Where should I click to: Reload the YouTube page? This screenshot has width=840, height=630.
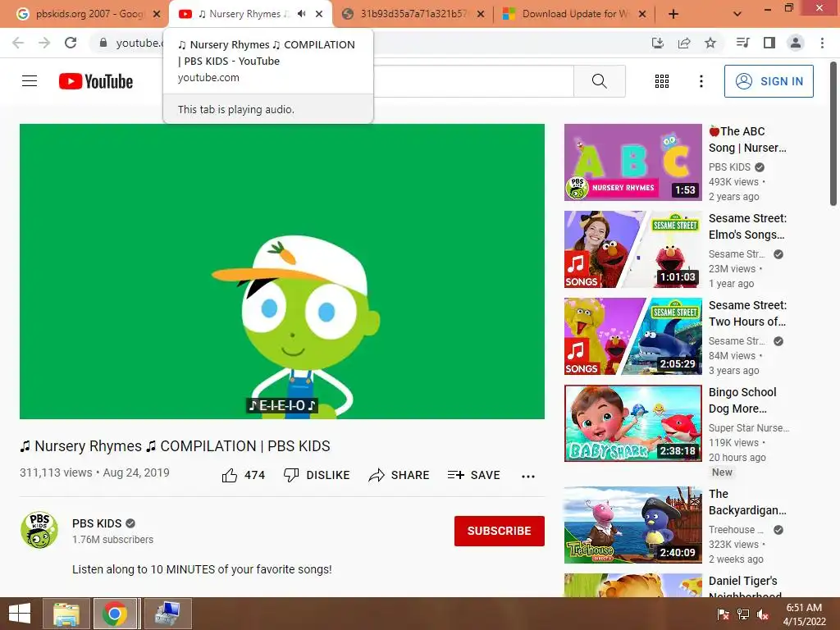point(71,43)
